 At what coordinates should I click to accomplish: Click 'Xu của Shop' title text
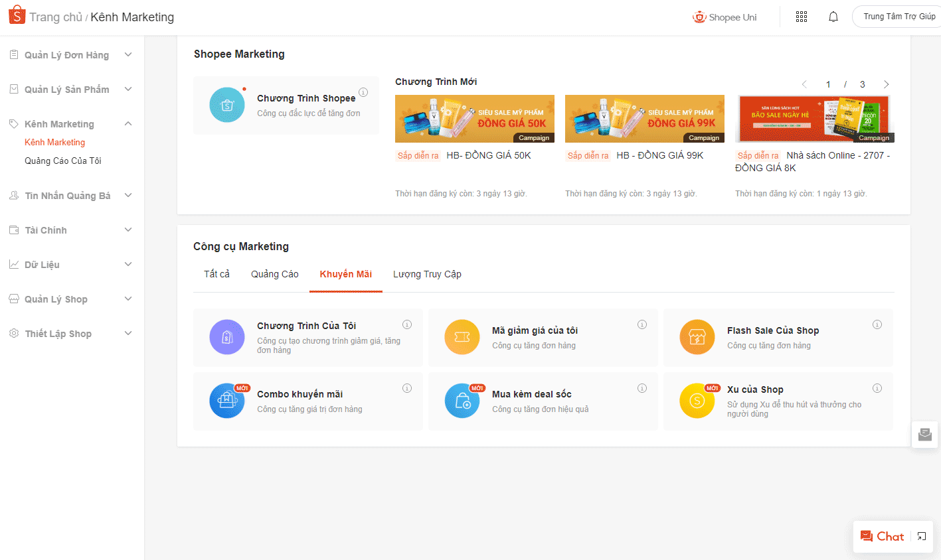755,389
